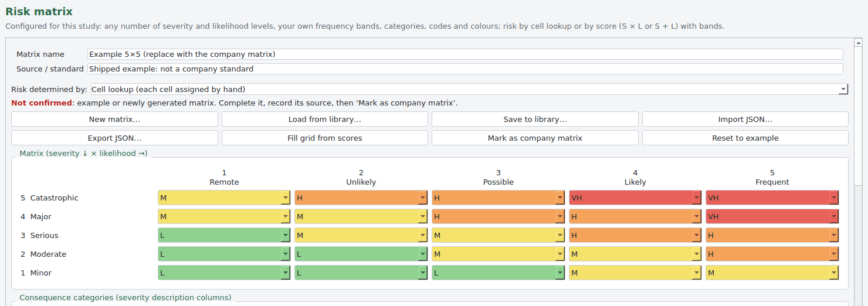Image resolution: width=868 pixels, height=306 pixels.
Task: Open Serious / Unlikely cell dropdown
Action: (361, 235)
